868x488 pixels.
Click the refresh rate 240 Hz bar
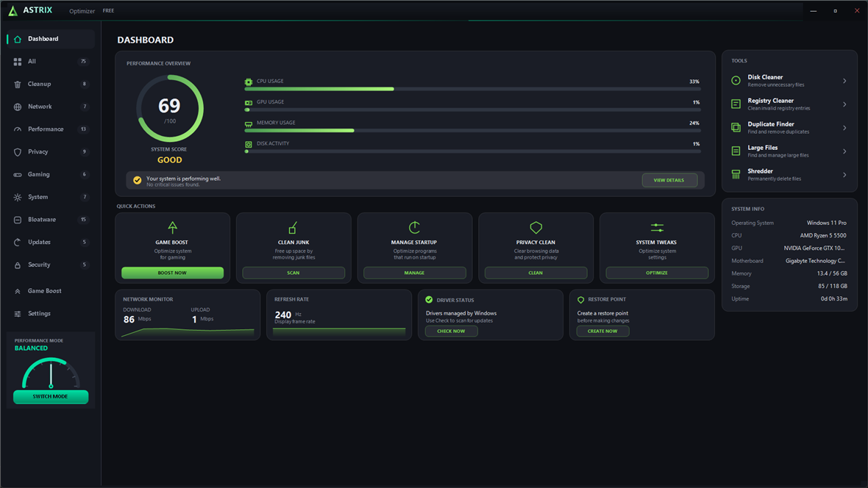(x=339, y=331)
